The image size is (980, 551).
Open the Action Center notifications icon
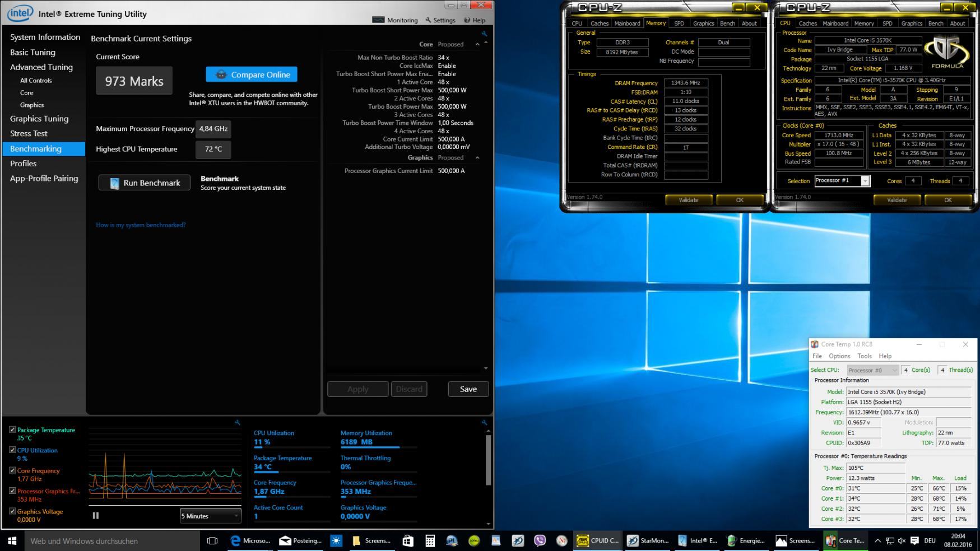[x=914, y=541]
